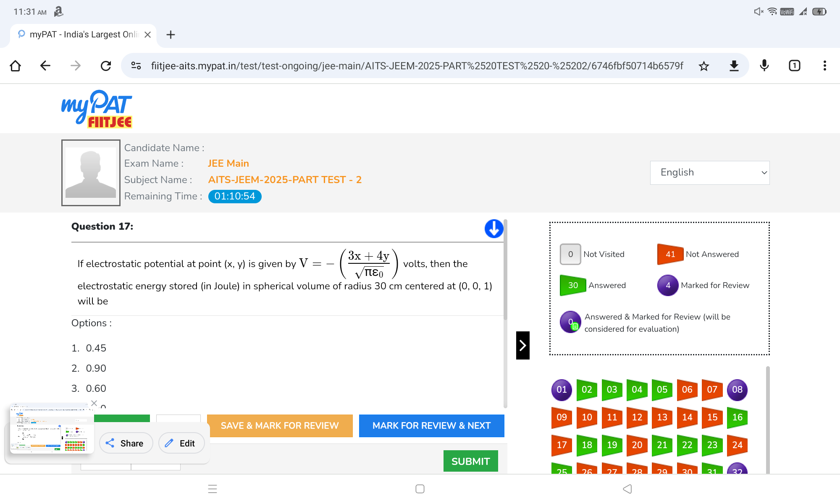Jump to question 09 in palette
Image resolution: width=840 pixels, height=504 pixels.
(x=562, y=417)
